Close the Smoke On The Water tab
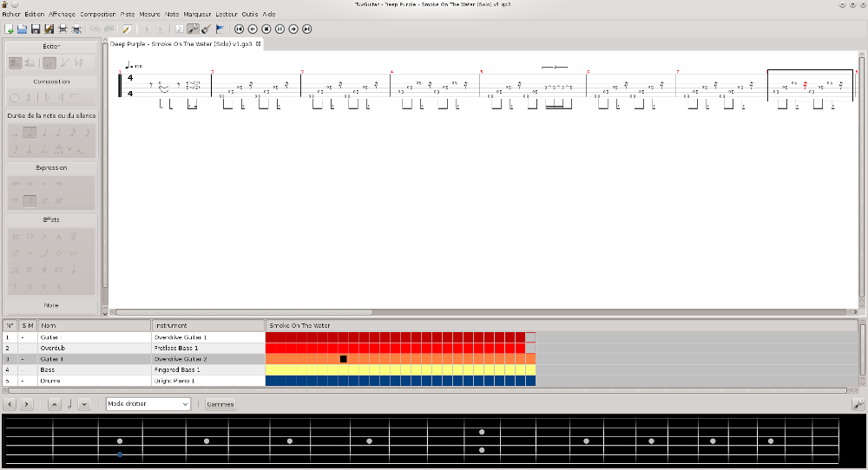 [x=259, y=43]
